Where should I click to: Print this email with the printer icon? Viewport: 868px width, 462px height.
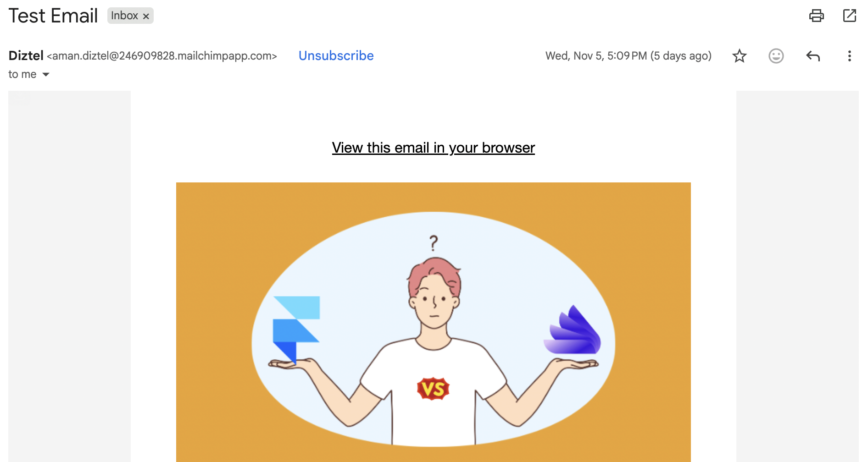click(816, 16)
